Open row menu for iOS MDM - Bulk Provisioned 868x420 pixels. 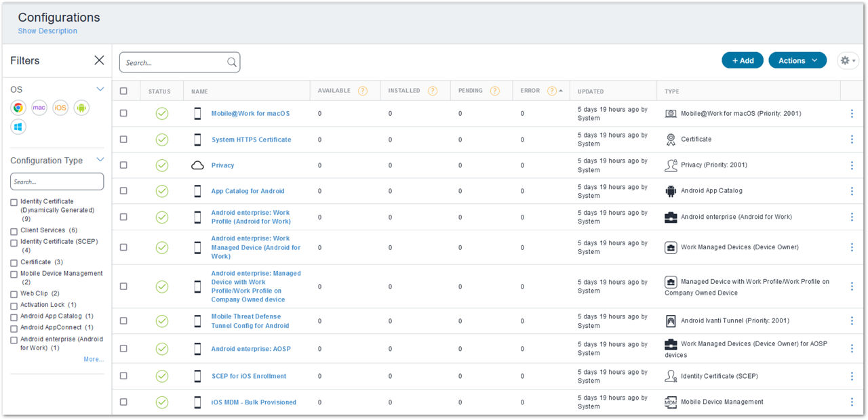[x=852, y=402]
